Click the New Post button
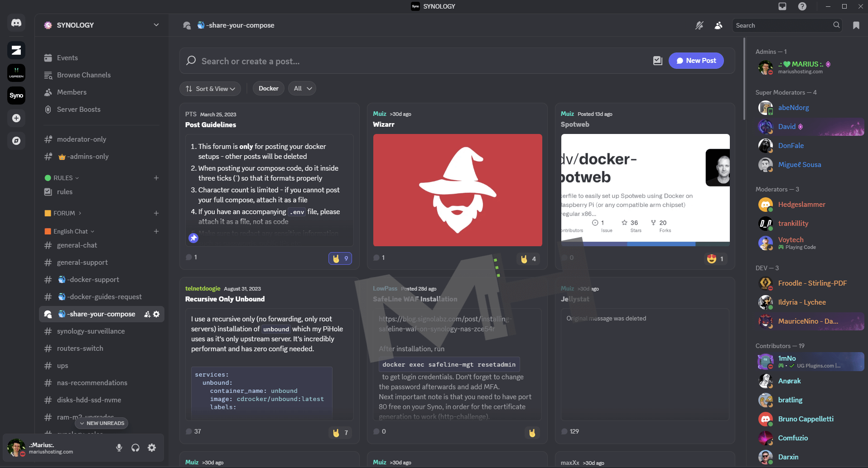The height and width of the screenshot is (468, 868). pos(696,61)
